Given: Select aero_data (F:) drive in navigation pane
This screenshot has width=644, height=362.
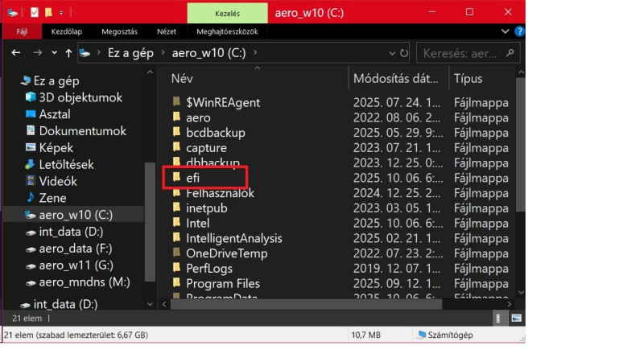Looking at the screenshot, I should tap(75, 249).
